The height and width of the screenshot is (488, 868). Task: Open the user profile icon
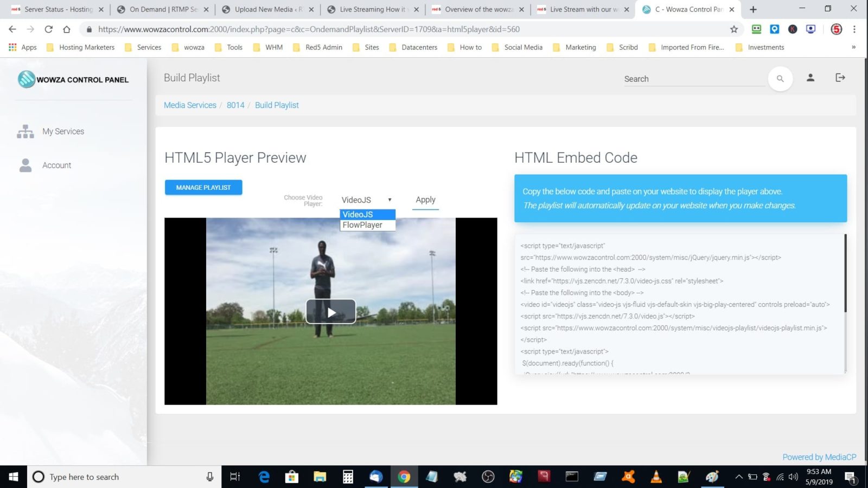click(810, 78)
